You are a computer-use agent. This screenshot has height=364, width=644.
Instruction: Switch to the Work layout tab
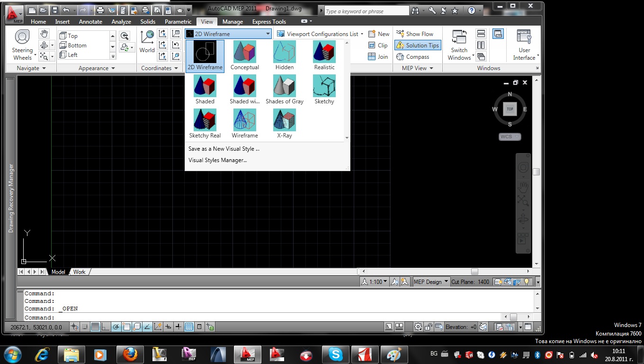[80, 272]
